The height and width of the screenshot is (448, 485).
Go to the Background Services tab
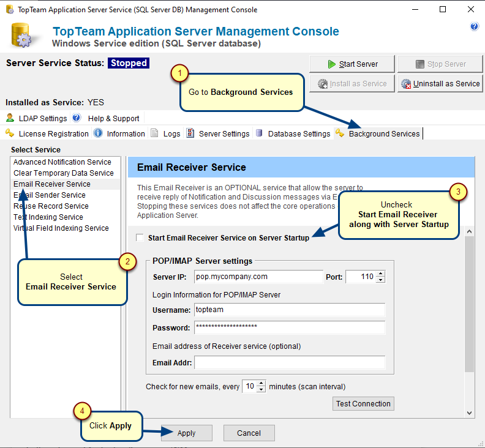click(378, 133)
